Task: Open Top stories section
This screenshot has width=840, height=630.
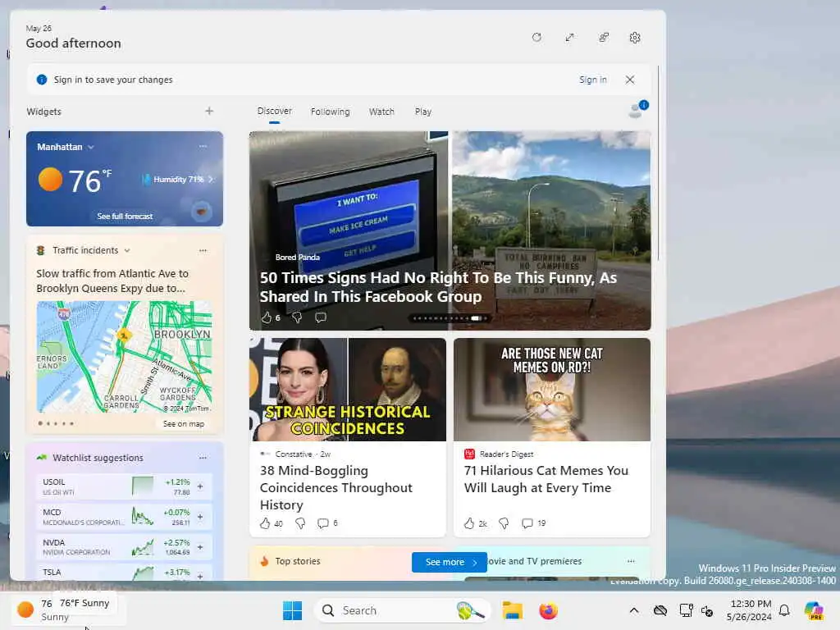Action: (x=298, y=561)
